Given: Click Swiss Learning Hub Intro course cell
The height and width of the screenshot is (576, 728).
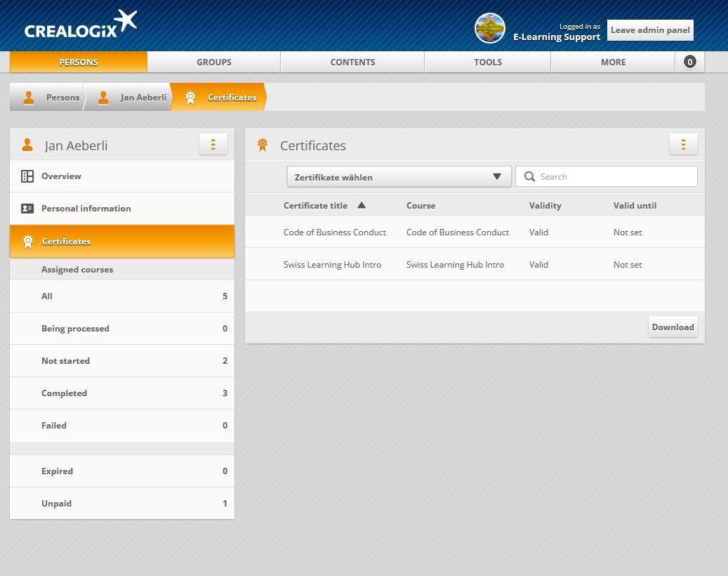Looking at the screenshot, I should [455, 265].
